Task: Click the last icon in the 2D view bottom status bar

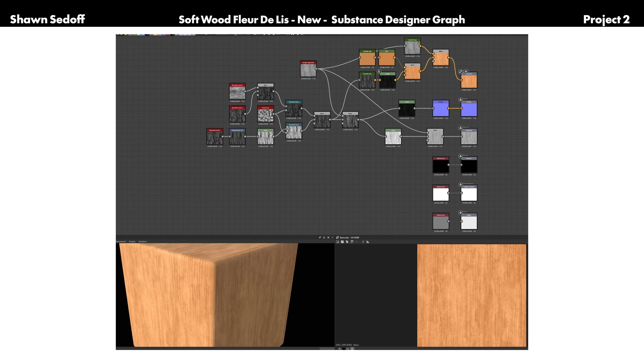Action: click(x=352, y=349)
